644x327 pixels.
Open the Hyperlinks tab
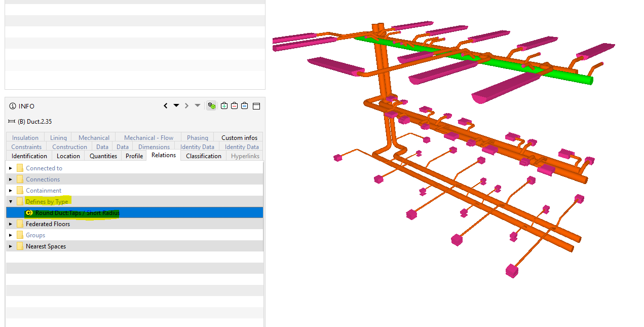(245, 156)
